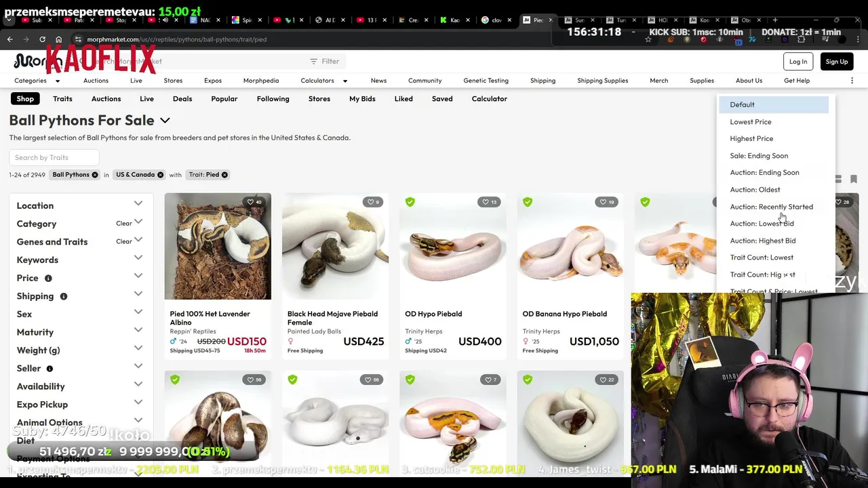This screenshot has width=868, height=488.
Task: Click the verified badge on OD Hypo Piebald
Action: (410, 202)
